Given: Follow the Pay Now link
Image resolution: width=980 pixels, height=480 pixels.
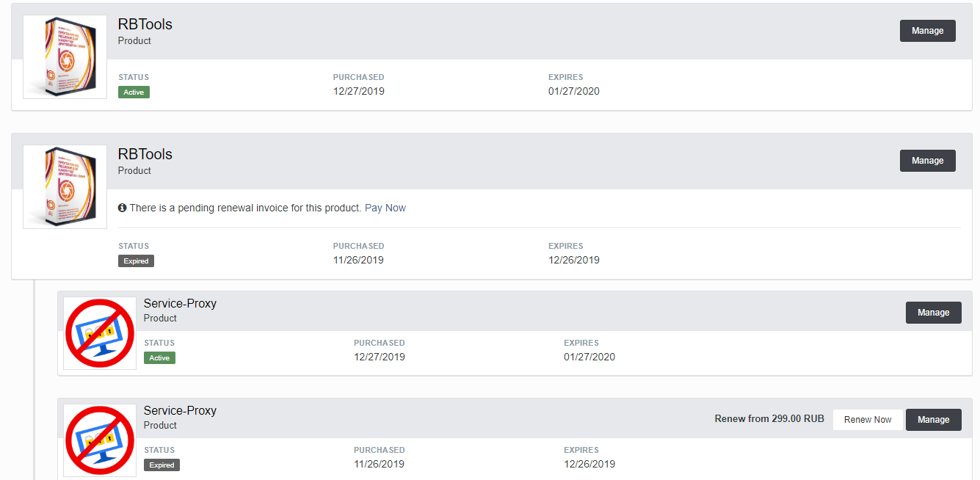Looking at the screenshot, I should tap(385, 208).
